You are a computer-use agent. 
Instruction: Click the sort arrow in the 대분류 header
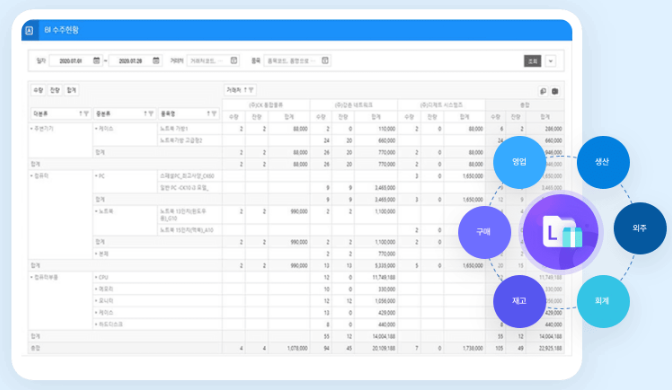81,114
